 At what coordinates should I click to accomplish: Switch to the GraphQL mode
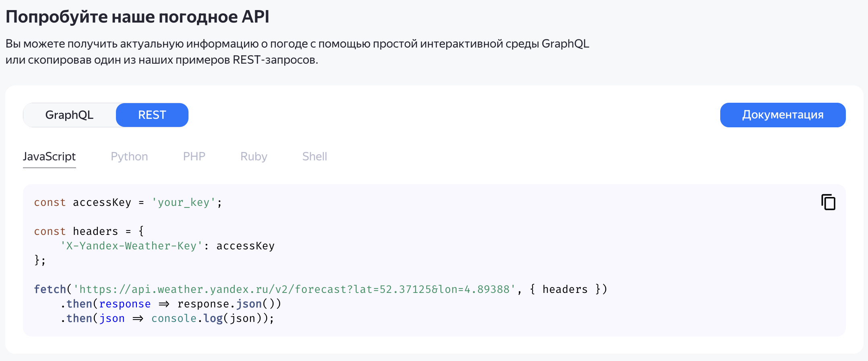[69, 115]
